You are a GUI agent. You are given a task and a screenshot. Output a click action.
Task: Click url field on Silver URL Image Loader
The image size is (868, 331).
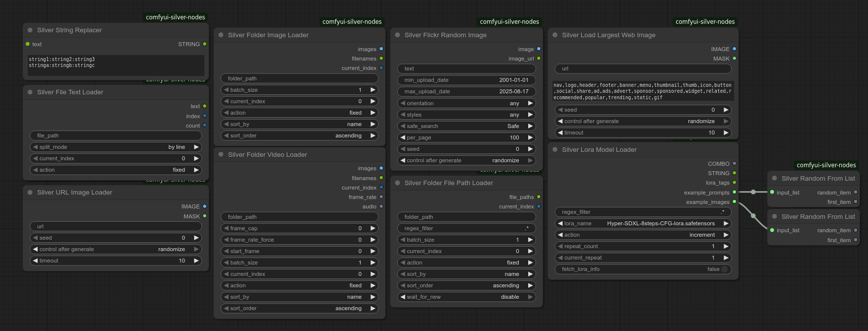coord(116,227)
